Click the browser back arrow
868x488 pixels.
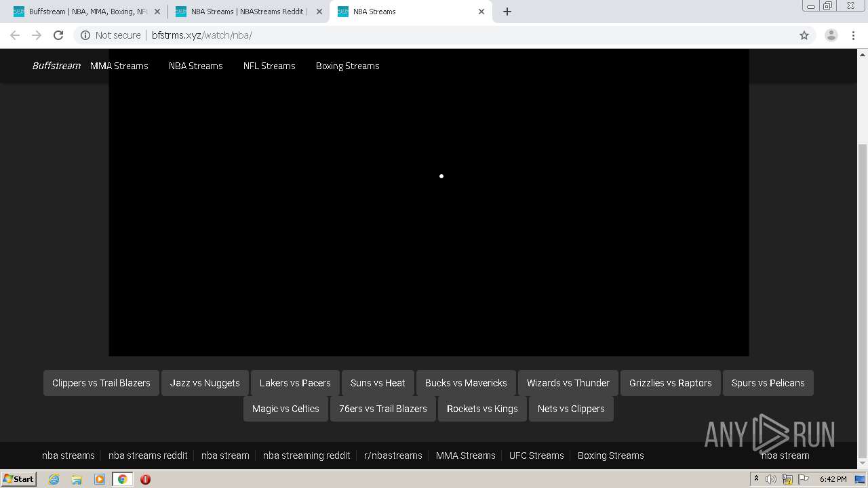tap(15, 35)
